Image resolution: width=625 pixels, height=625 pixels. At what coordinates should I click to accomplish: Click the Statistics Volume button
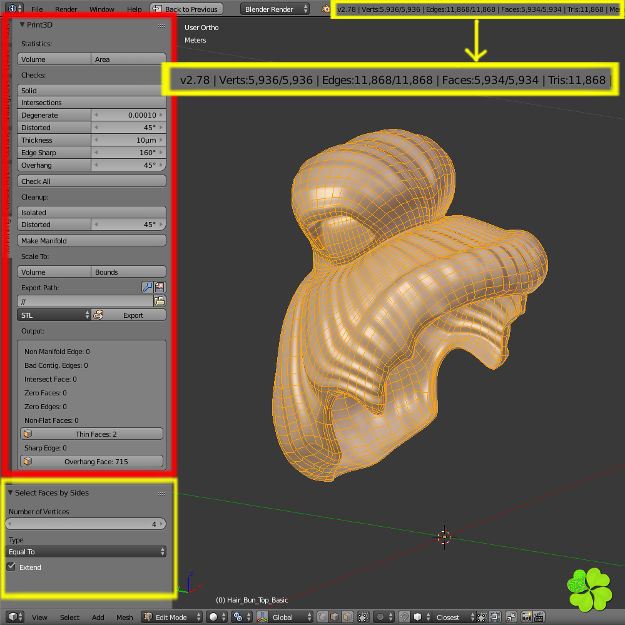coord(54,59)
